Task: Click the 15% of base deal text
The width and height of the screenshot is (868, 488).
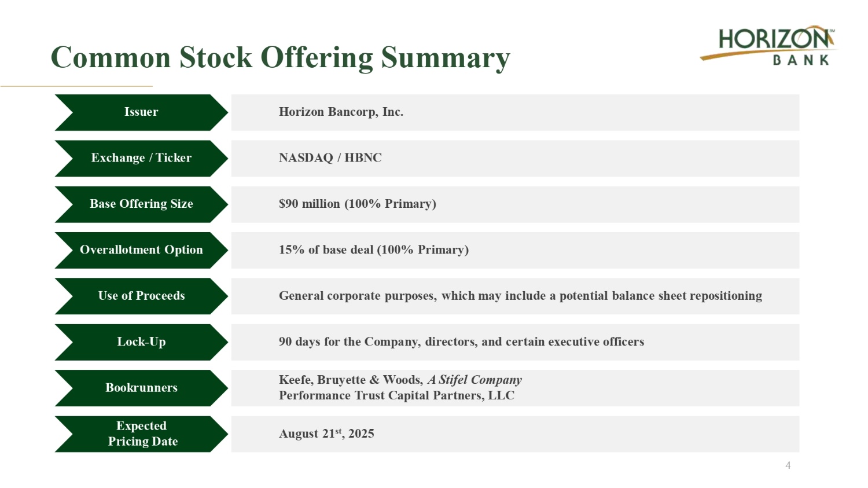Action: point(373,250)
